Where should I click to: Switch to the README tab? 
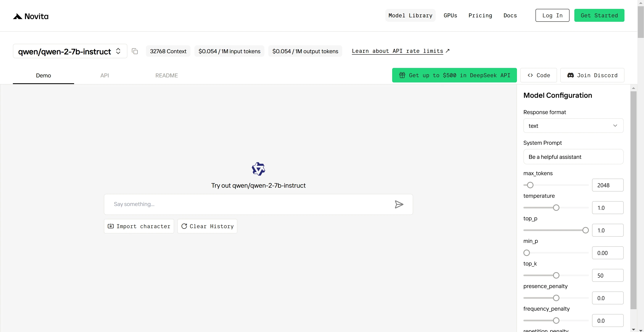click(166, 75)
